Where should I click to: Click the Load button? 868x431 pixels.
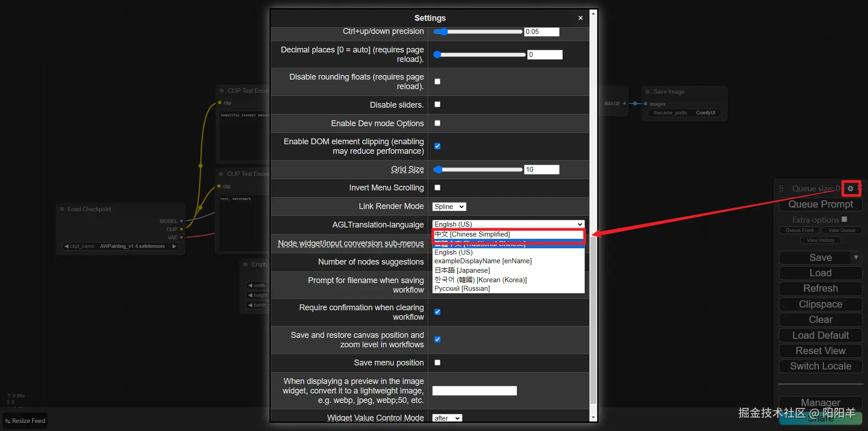[821, 273]
